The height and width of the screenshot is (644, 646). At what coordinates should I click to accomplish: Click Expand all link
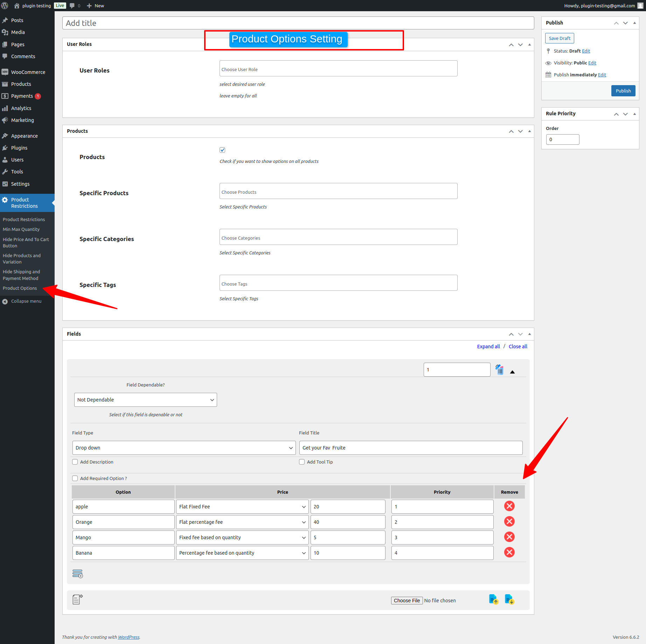pyautogui.click(x=488, y=347)
